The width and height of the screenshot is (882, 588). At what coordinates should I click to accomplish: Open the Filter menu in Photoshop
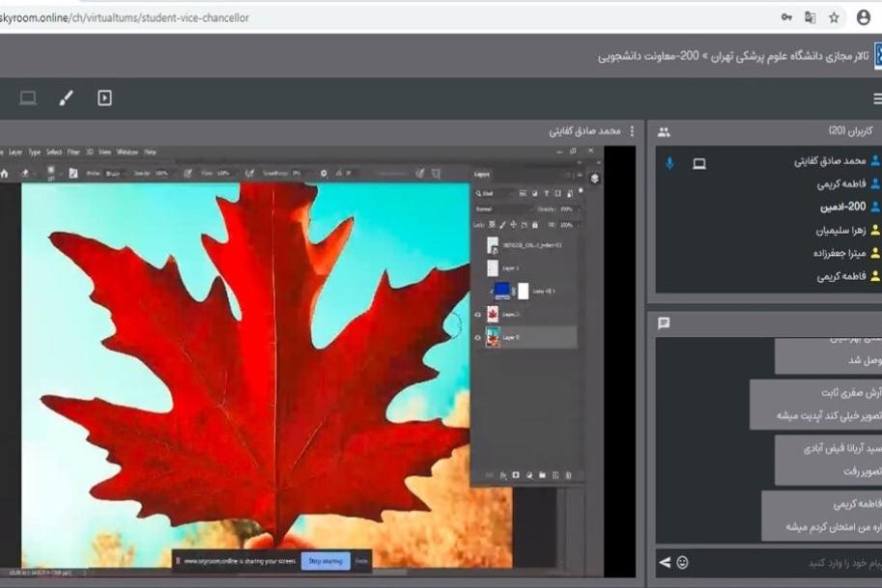click(75, 153)
